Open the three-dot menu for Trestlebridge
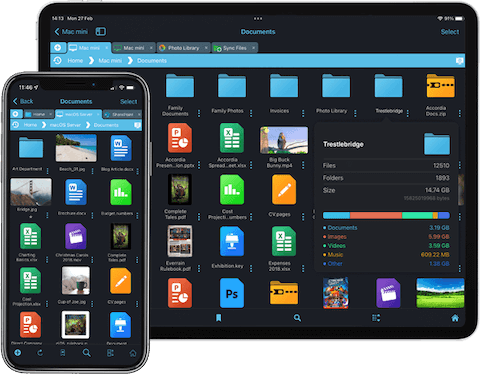 (x=408, y=113)
